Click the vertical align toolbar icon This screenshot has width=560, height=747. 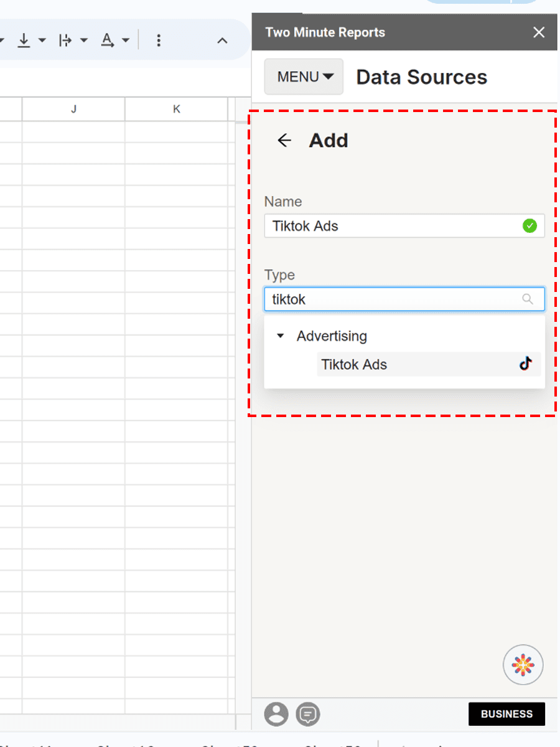tap(24, 40)
